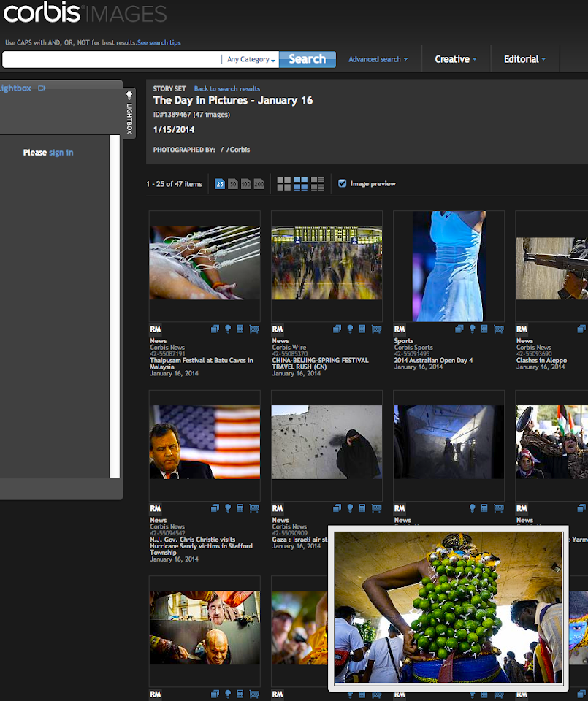
Task: Go to Corbis Images home via logo
Action: 85,13
